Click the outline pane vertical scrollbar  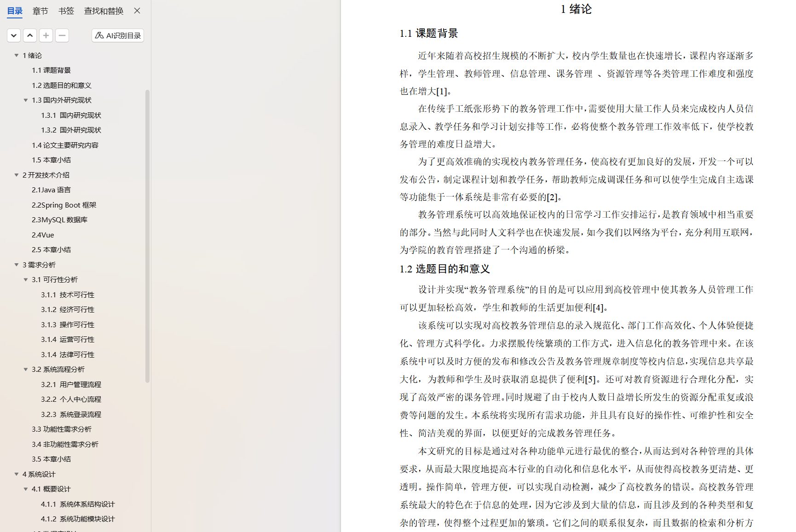147,236
